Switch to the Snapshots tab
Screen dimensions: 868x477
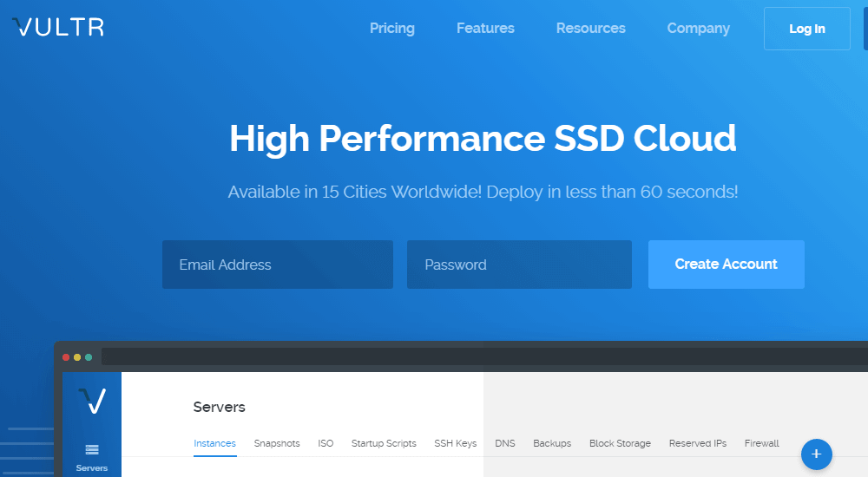pos(277,443)
